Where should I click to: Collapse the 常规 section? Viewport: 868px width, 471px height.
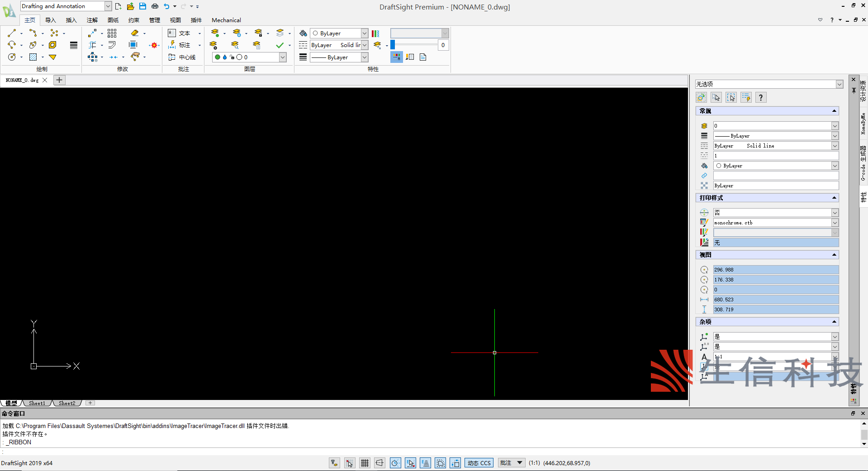[834, 111]
